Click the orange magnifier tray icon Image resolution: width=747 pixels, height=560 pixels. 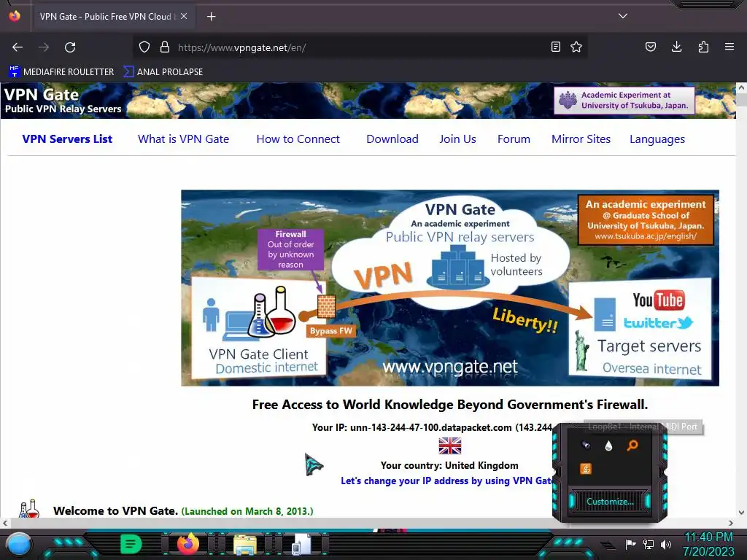pyautogui.click(x=632, y=446)
